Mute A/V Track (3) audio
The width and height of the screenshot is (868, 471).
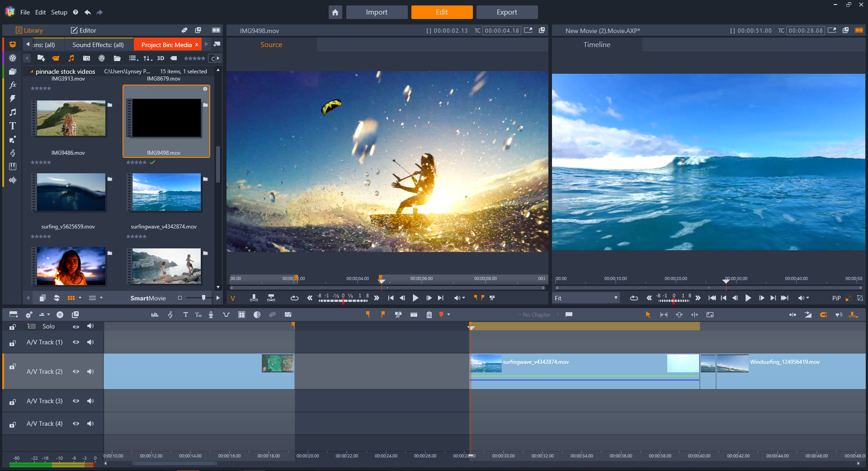click(x=90, y=401)
